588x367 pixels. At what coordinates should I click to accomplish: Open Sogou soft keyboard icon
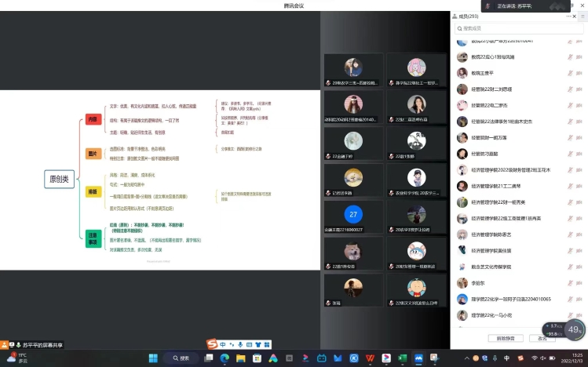[249, 344]
